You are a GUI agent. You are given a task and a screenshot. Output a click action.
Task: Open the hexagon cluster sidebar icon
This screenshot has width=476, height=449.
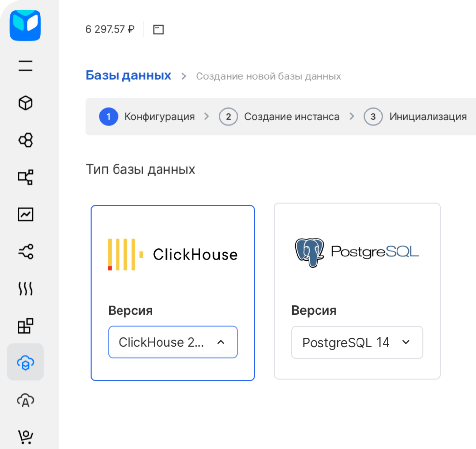(x=26, y=140)
